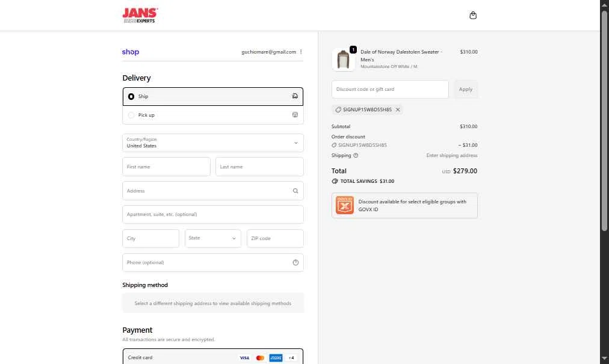This screenshot has width=609, height=364.
Task: Click the Discount code or gift card field
Action: coord(390,90)
